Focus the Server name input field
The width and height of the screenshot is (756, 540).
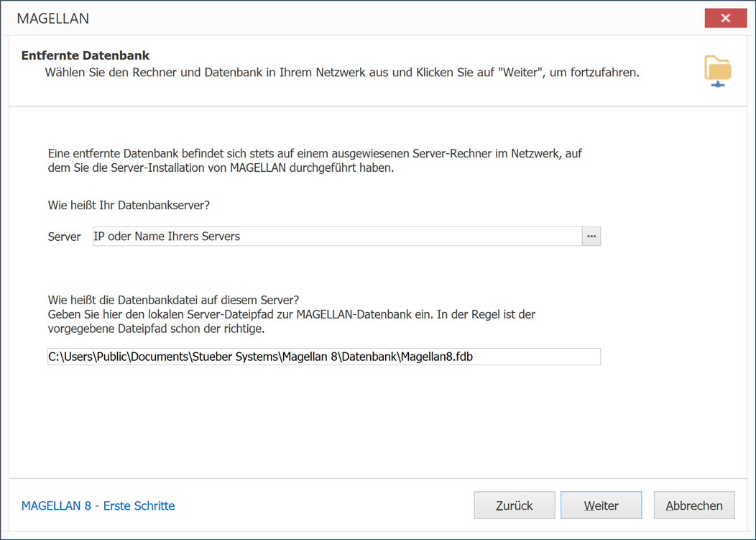[337, 237]
